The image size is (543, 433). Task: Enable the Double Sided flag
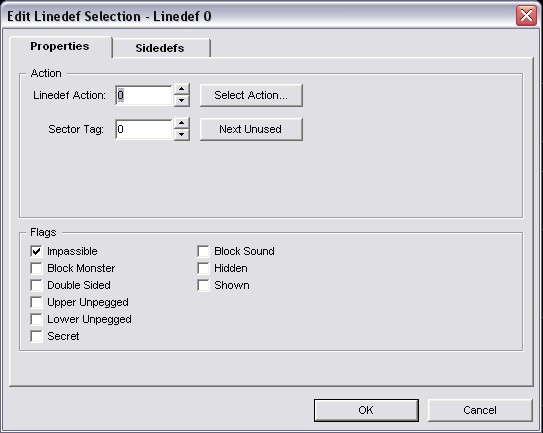[x=36, y=285]
